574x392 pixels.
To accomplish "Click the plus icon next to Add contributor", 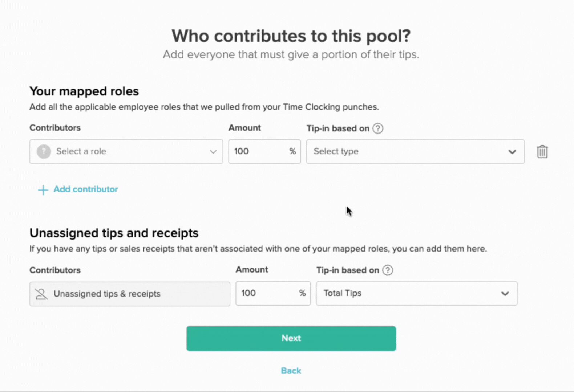I will coord(43,189).
